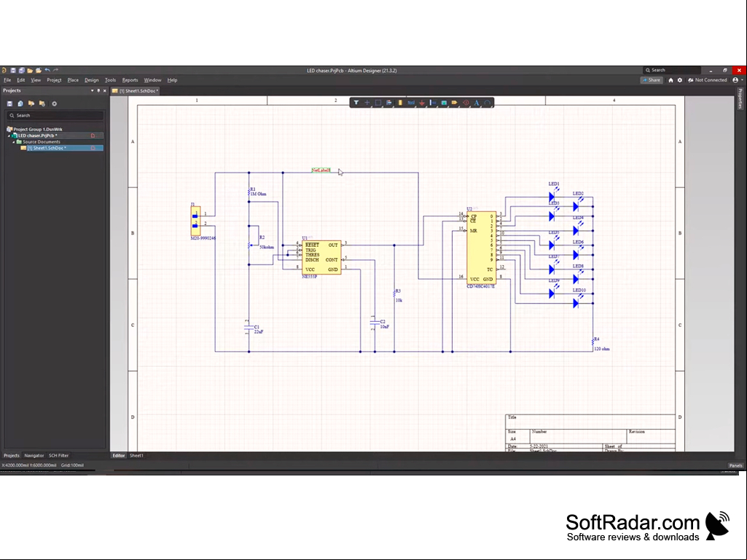Viewport: 747px width, 560px height.
Task: Open the File menu
Action: pos(7,80)
